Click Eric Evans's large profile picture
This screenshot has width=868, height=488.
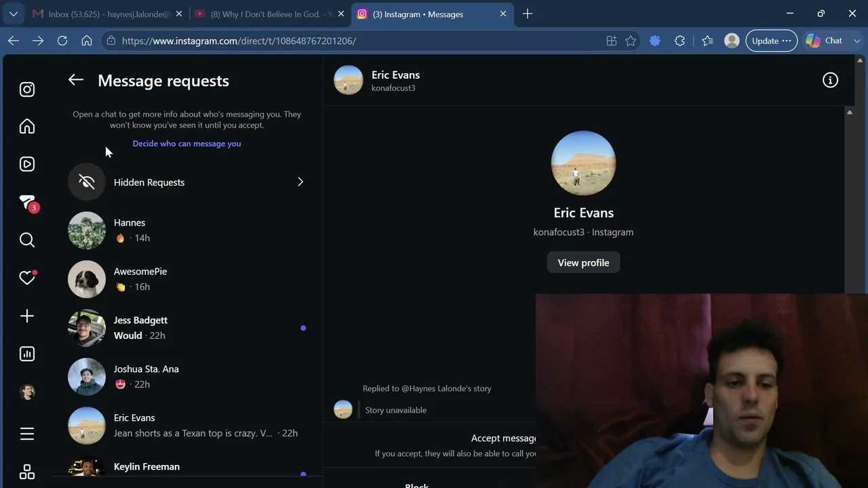pyautogui.click(x=583, y=163)
